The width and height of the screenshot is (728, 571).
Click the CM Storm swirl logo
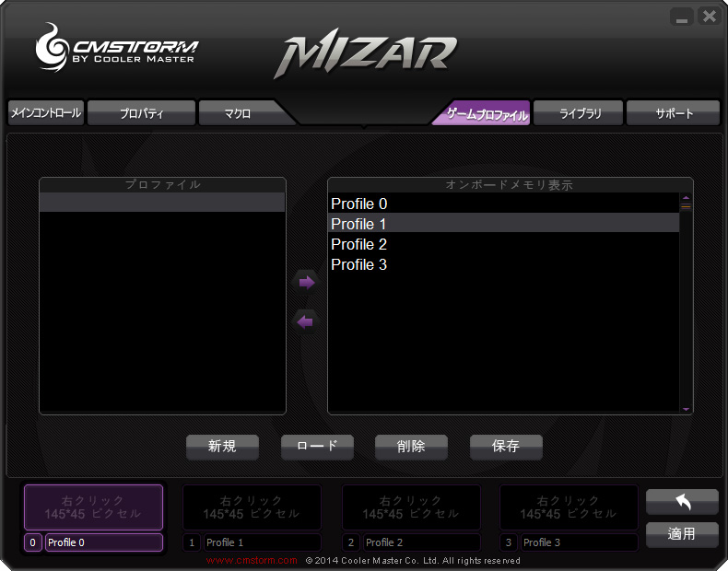tap(52, 48)
